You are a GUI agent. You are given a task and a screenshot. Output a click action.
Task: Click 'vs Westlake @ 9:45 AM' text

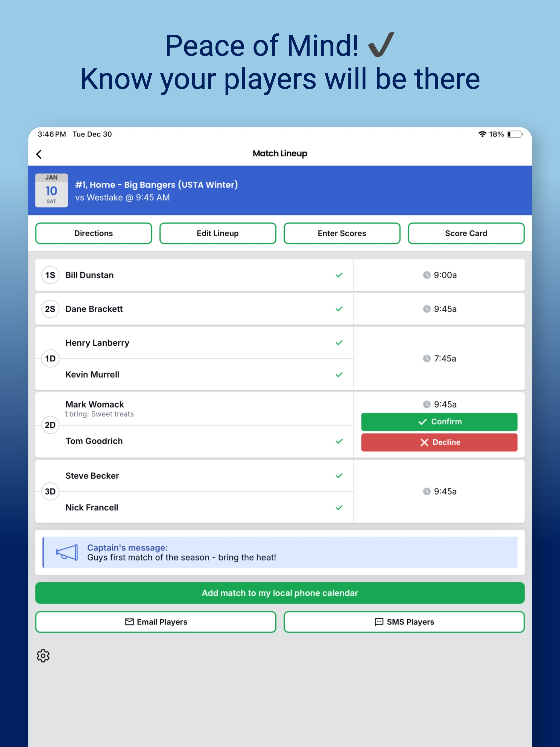(122, 198)
